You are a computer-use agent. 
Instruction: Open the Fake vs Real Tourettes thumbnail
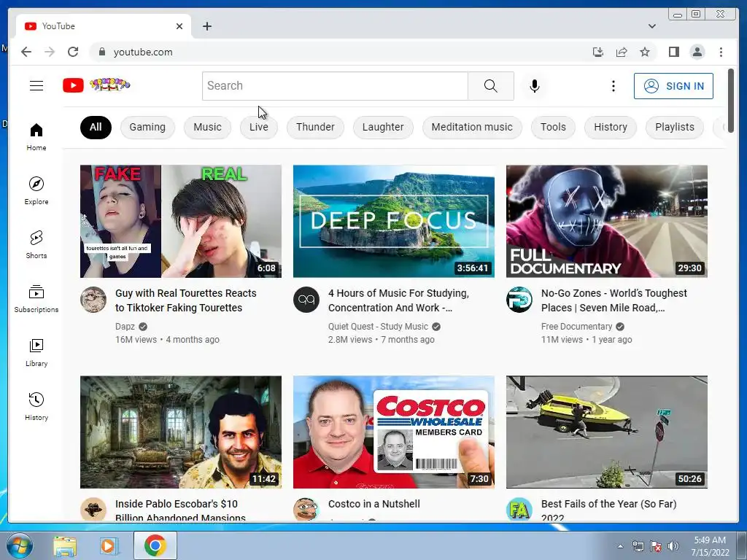click(181, 221)
